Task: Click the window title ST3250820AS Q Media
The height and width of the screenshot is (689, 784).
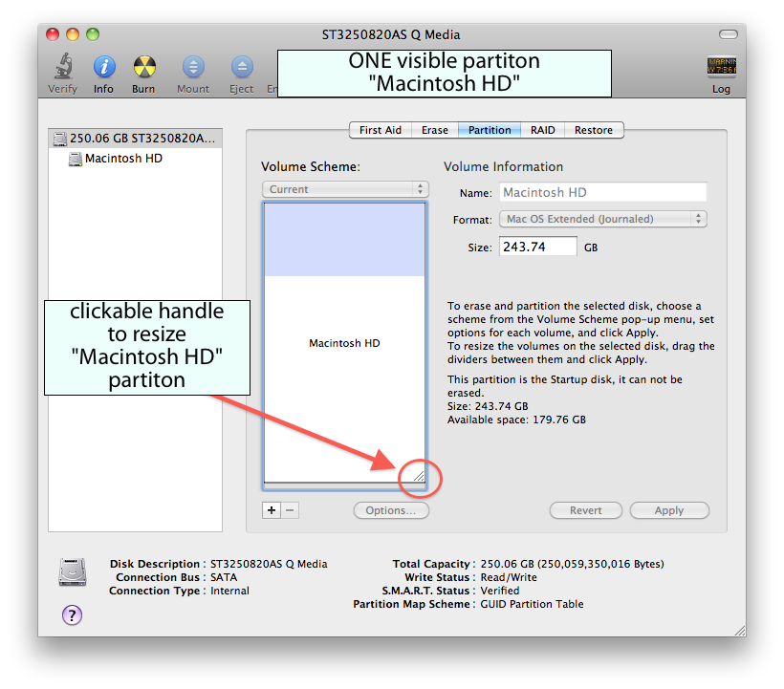Action: [391, 34]
